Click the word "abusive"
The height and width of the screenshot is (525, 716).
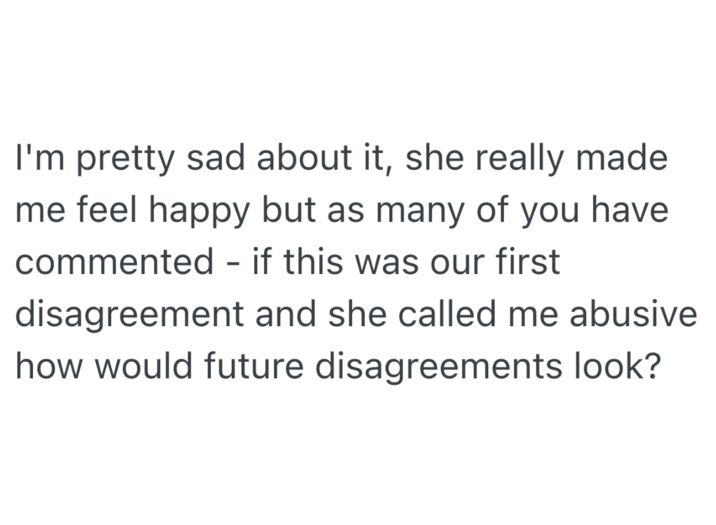pos(638,316)
